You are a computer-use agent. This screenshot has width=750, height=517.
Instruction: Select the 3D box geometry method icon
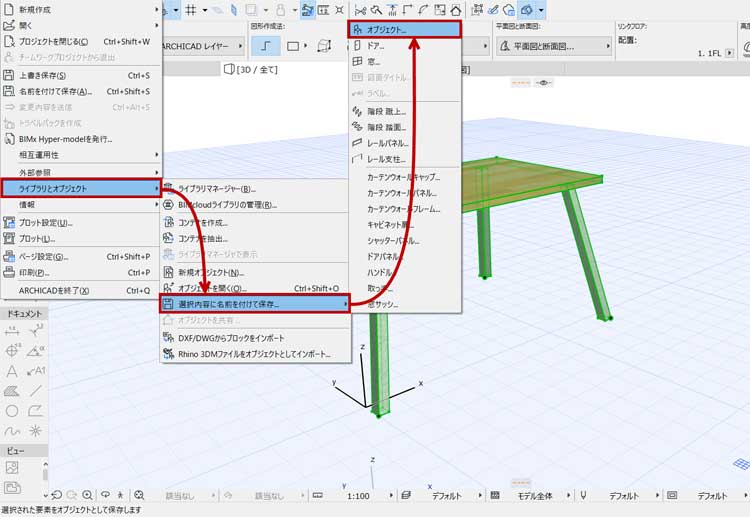[x=324, y=46]
